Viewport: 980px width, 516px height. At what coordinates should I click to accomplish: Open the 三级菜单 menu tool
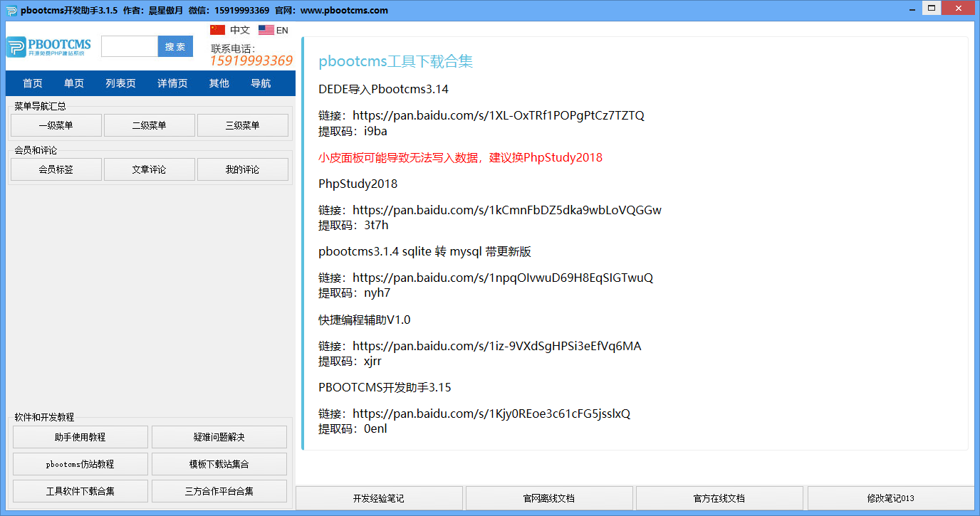(x=243, y=125)
